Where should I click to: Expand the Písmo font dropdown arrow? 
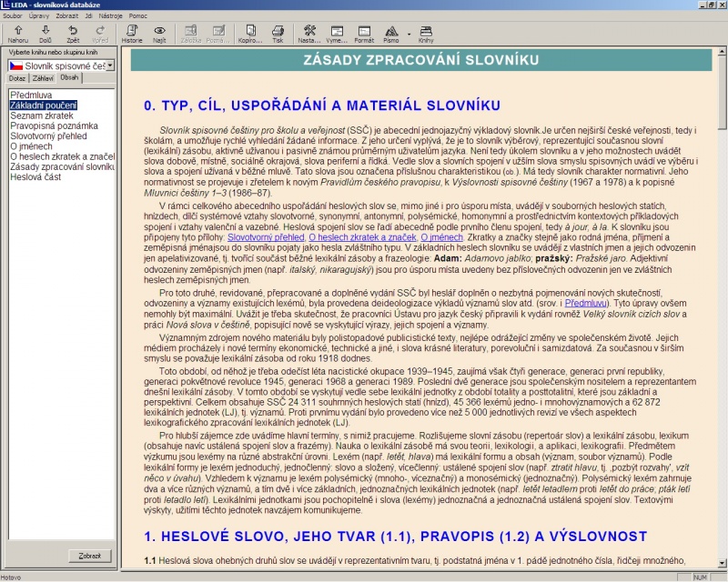coord(409,34)
